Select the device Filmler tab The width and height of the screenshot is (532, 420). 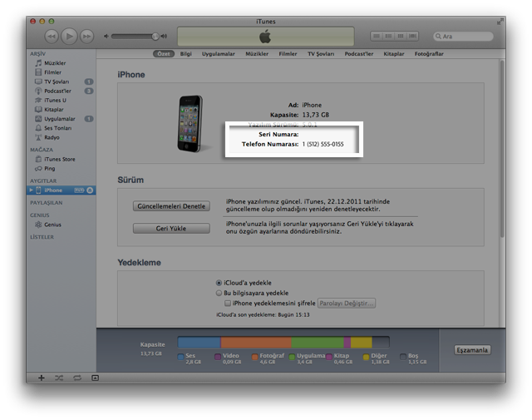click(288, 54)
